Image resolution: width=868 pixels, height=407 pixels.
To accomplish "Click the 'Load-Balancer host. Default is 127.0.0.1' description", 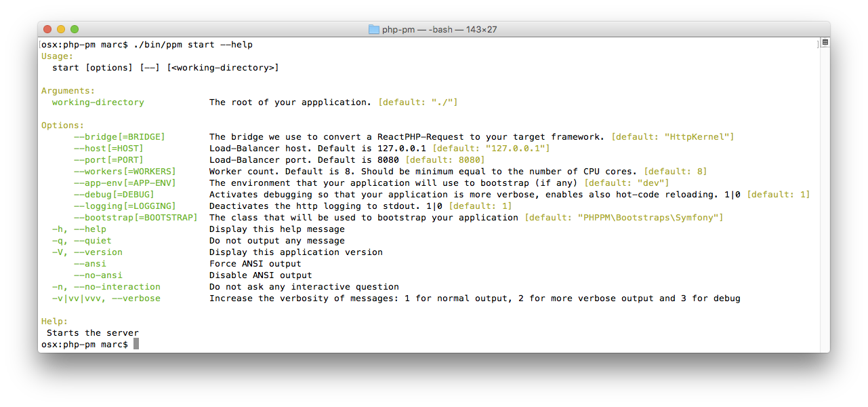I will pos(318,149).
